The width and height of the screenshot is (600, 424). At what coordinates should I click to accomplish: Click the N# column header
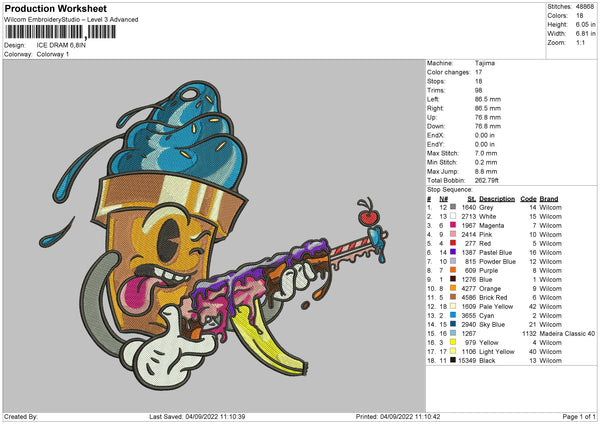443,199
